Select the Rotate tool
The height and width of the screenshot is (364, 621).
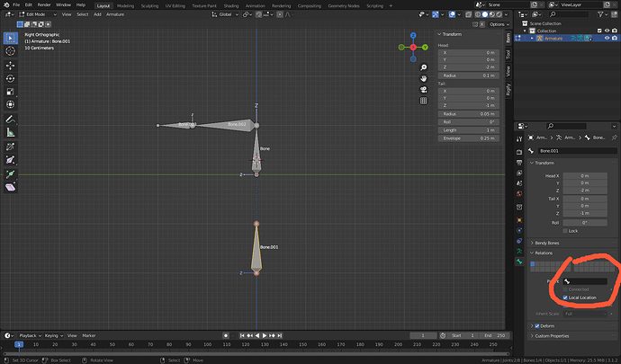pos(10,78)
